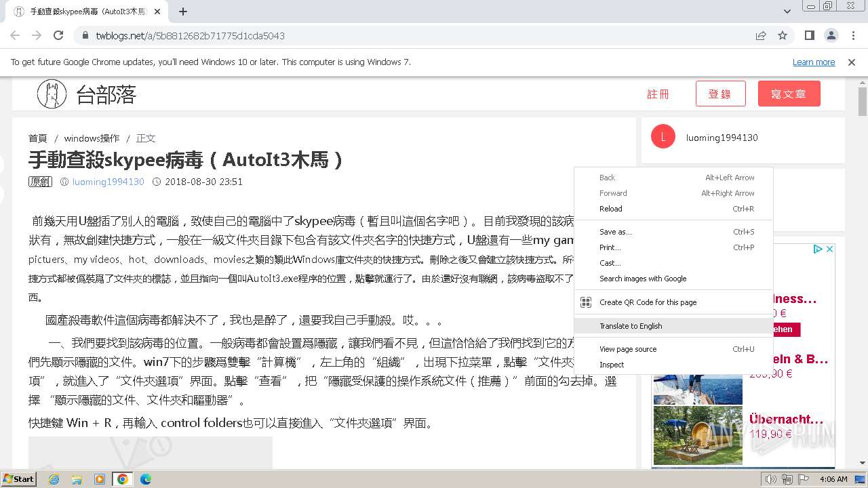Open a new tab with the plus button
This screenshot has height=488, width=868.
[x=183, y=12]
